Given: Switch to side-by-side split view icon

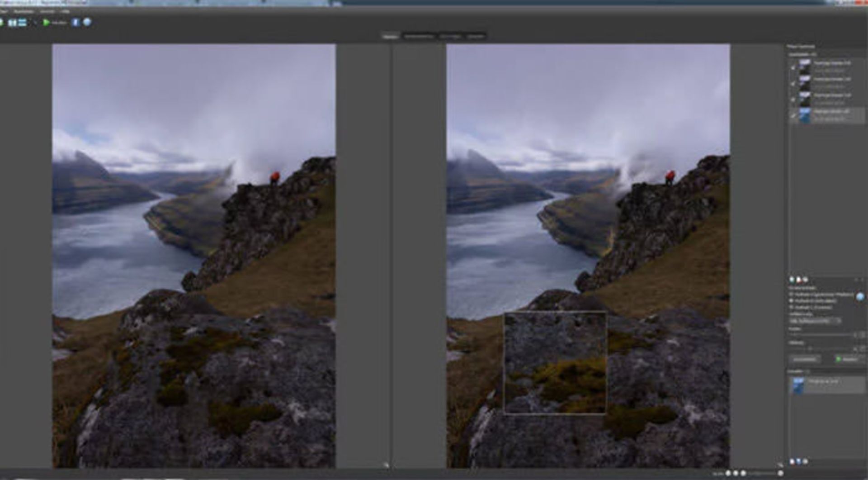Looking at the screenshot, I should click(12, 22).
